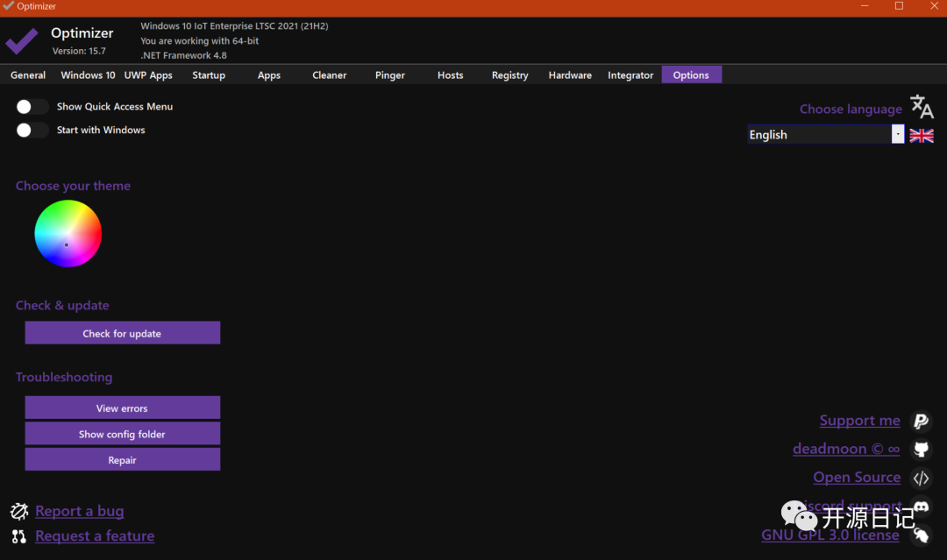Open the Request a feature link

coord(95,535)
